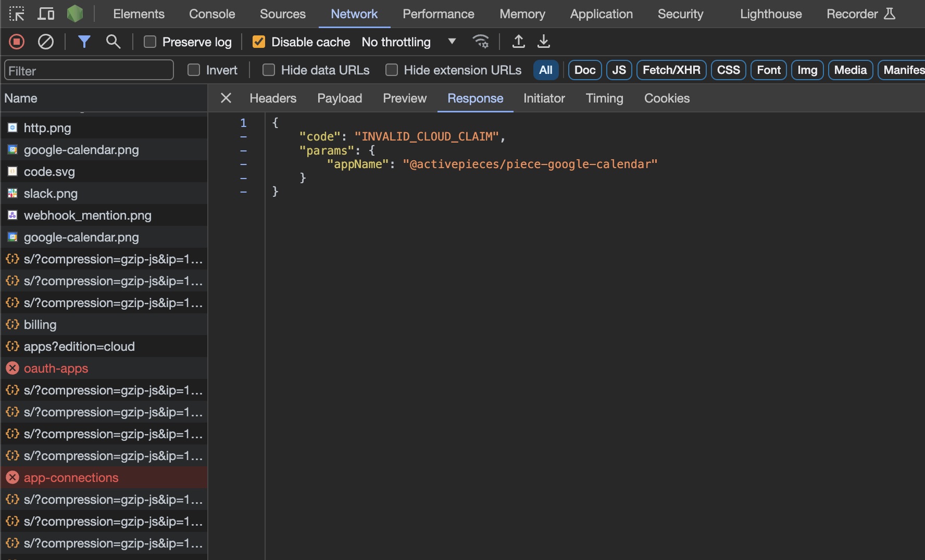Screen dimensions: 925x560
Task: Uncheck the Disable cache checkbox
Action: coord(259,42)
